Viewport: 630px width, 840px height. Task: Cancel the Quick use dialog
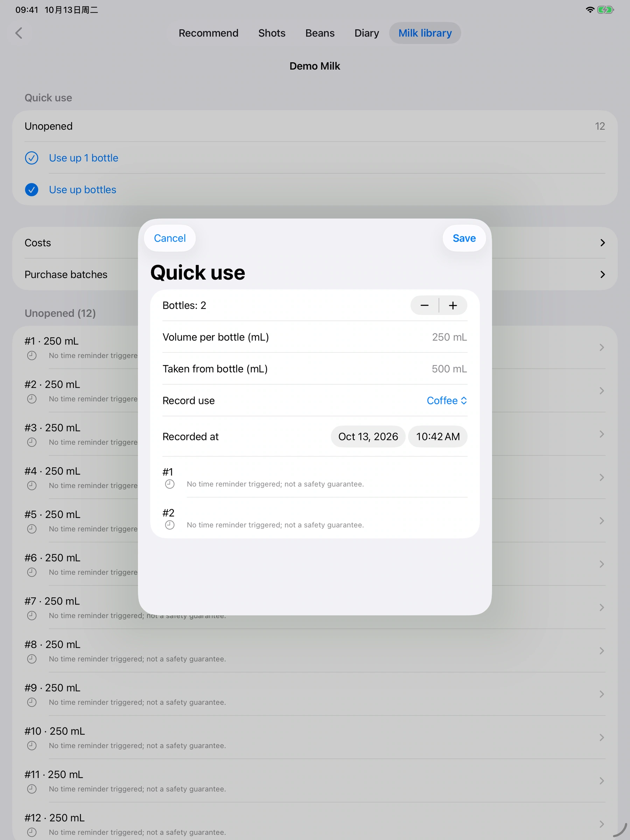pyautogui.click(x=170, y=238)
